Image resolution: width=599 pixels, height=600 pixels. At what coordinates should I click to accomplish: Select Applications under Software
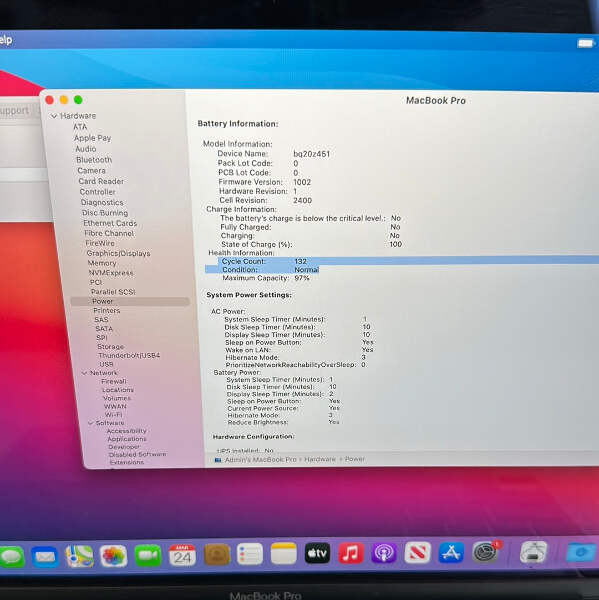click(127, 439)
